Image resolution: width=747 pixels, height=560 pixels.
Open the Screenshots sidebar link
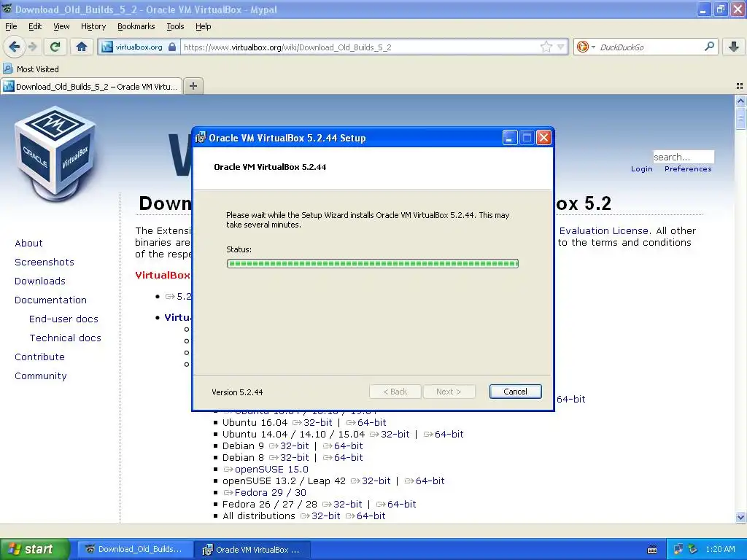tap(44, 262)
